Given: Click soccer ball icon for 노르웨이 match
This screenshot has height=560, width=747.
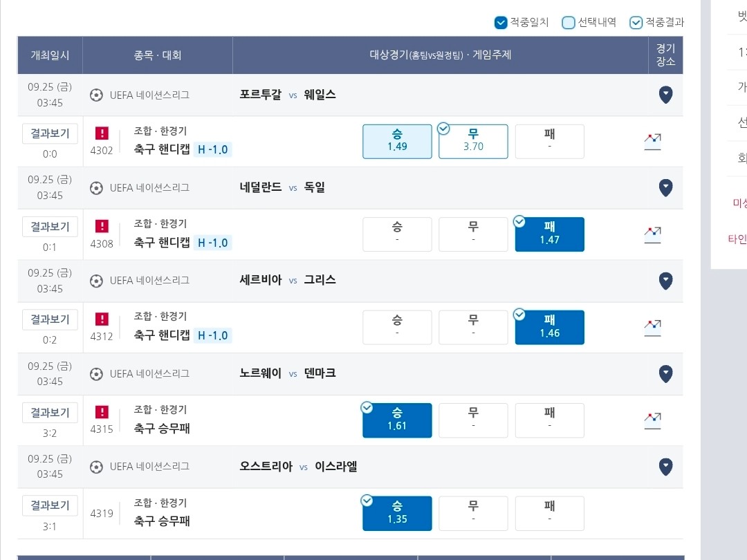Looking at the screenshot, I should [x=96, y=374].
